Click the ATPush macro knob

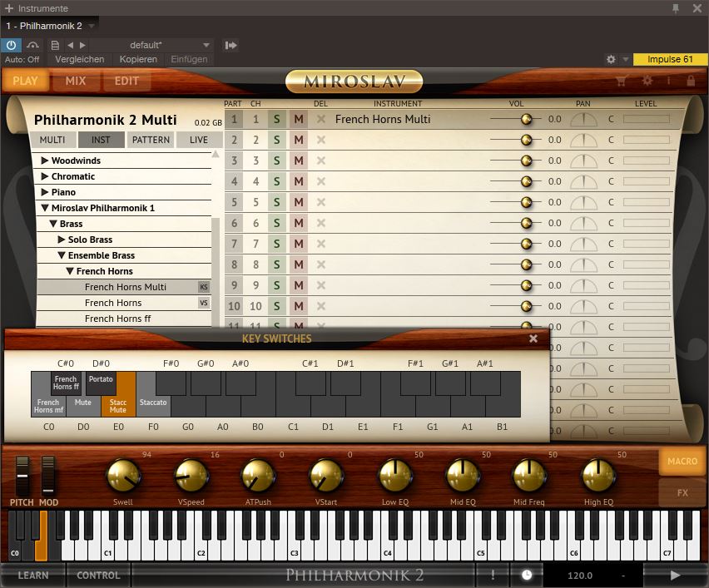[x=258, y=476]
